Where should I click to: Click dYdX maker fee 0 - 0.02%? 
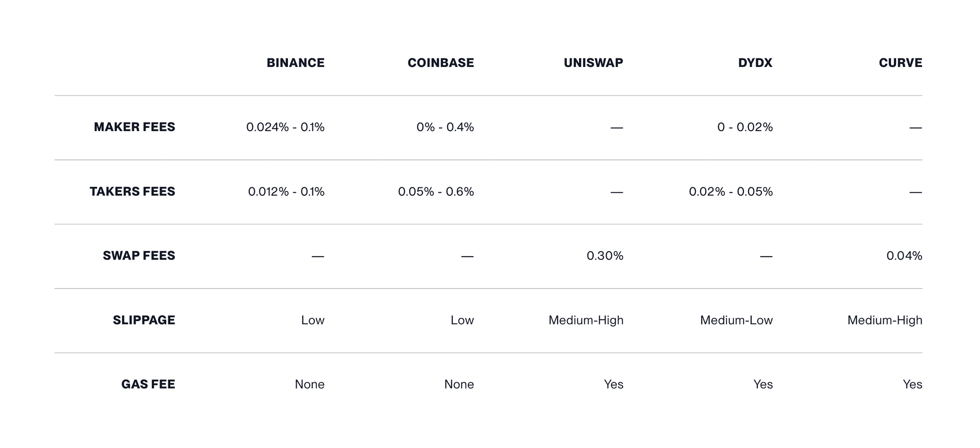(745, 127)
